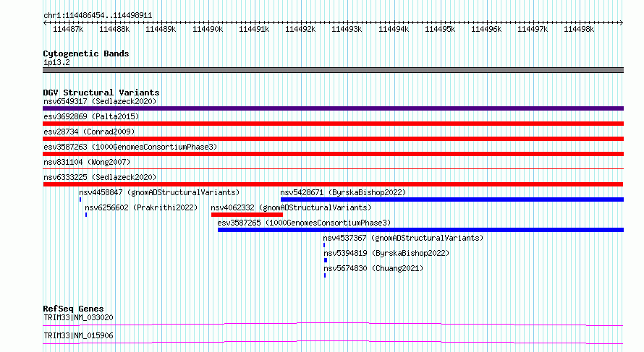
Task: Open variant esv3692869 (Palta2015) label
Action: pyautogui.click(x=91, y=116)
